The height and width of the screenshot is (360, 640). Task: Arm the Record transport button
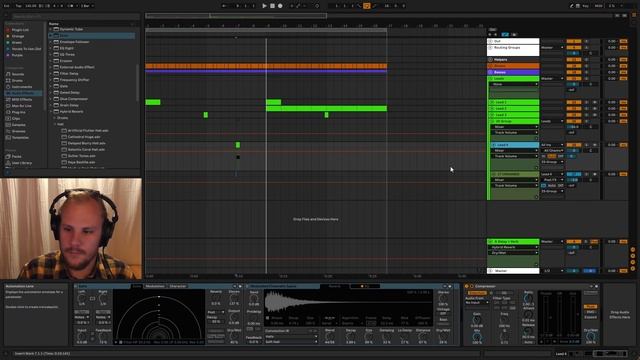[280, 6]
